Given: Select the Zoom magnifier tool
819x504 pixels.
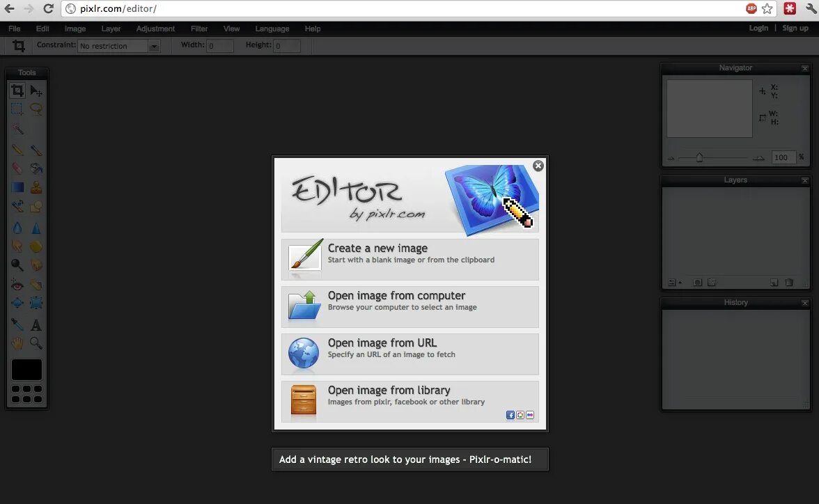Looking at the screenshot, I should pyautogui.click(x=36, y=343).
